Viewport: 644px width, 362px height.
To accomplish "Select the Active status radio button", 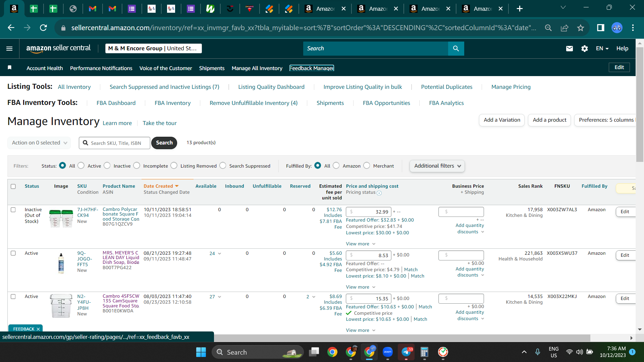I will (x=81, y=166).
